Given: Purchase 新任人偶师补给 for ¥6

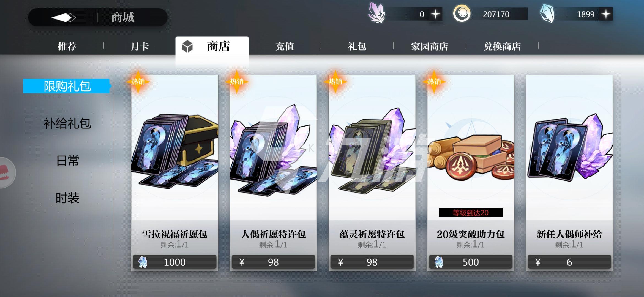Looking at the screenshot, I should point(569,262).
